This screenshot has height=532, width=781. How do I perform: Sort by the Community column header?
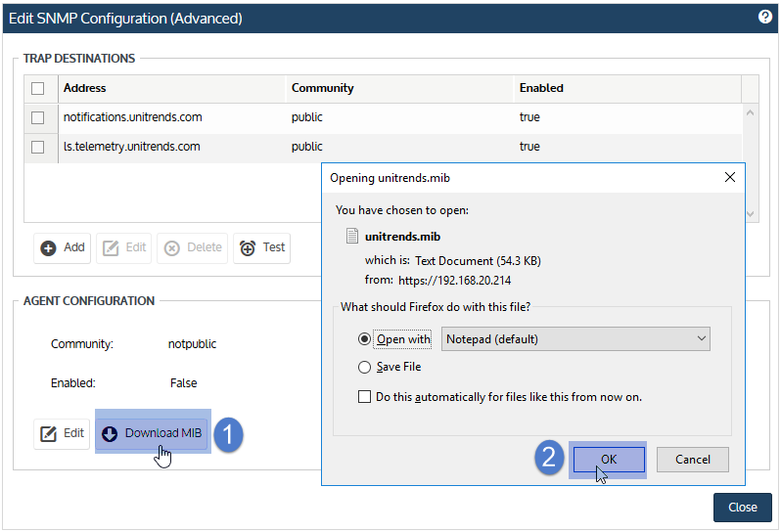(x=399, y=88)
